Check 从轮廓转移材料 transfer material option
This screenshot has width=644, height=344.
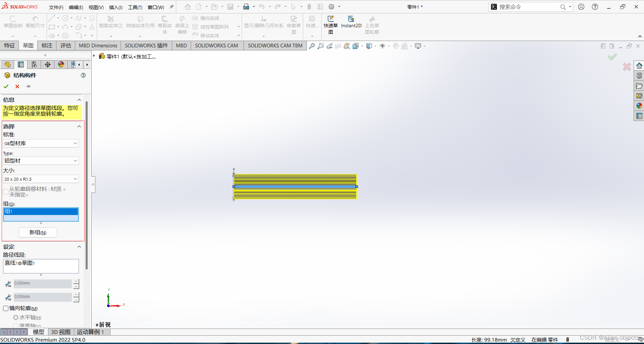click(x=5, y=191)
